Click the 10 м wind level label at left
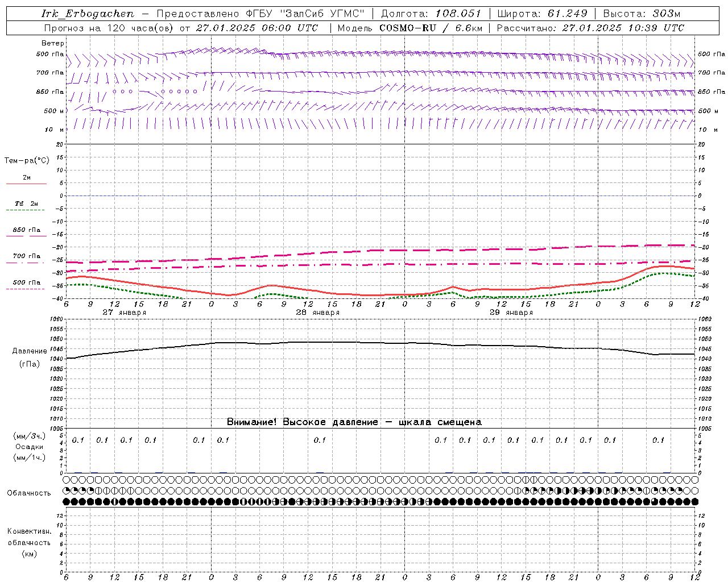Viewport: 728px width, 582px height. [54, 130]
